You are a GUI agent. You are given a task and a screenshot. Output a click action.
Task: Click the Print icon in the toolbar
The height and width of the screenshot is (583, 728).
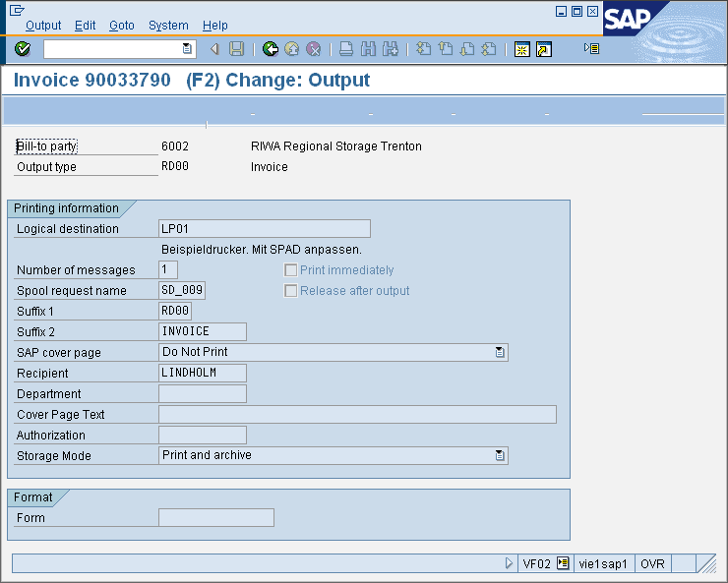346,49
